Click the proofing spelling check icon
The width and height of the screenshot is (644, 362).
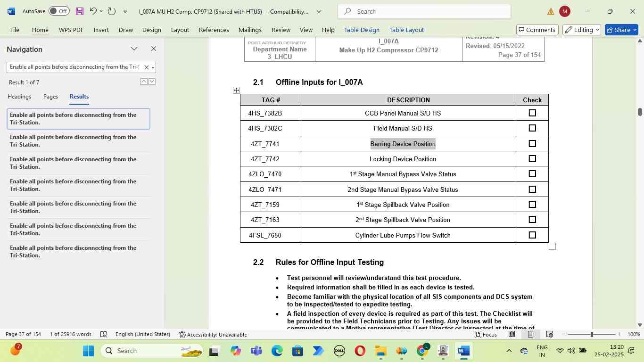pos(104,334)
